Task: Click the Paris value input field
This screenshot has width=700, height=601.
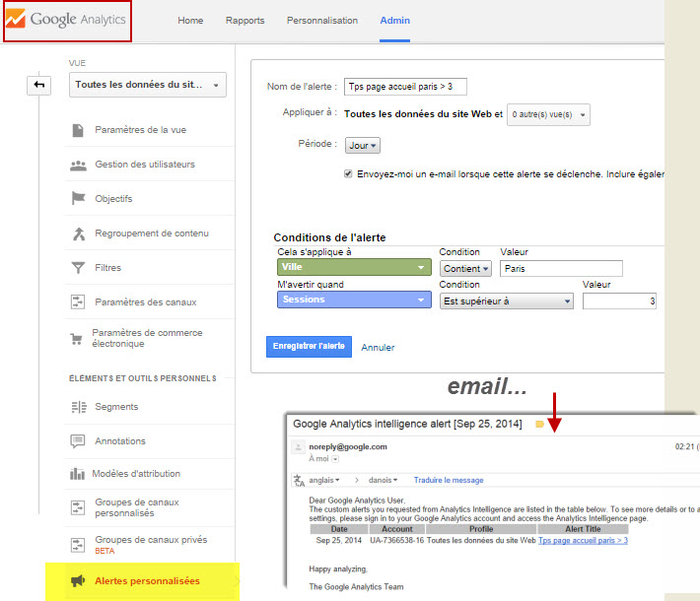Action: pyautogui.click(x=561, y=269)
